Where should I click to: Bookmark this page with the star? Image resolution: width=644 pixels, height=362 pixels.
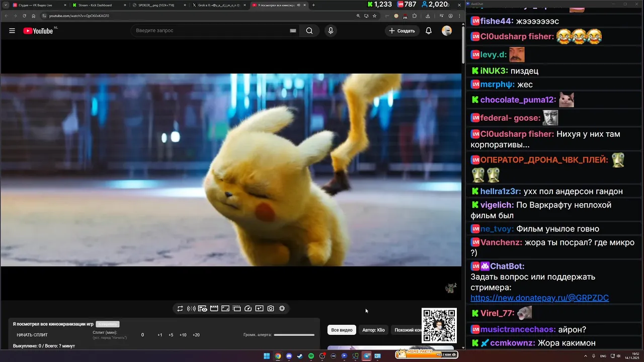[375, 16]
